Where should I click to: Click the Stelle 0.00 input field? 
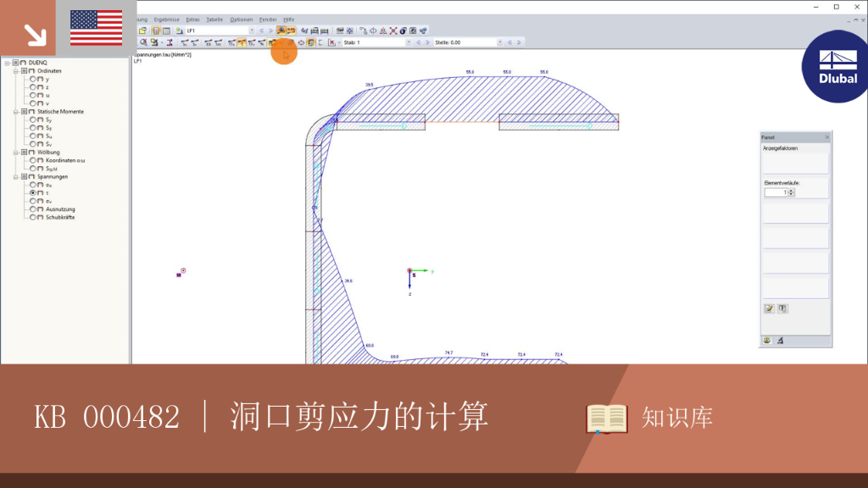[465, 42]
